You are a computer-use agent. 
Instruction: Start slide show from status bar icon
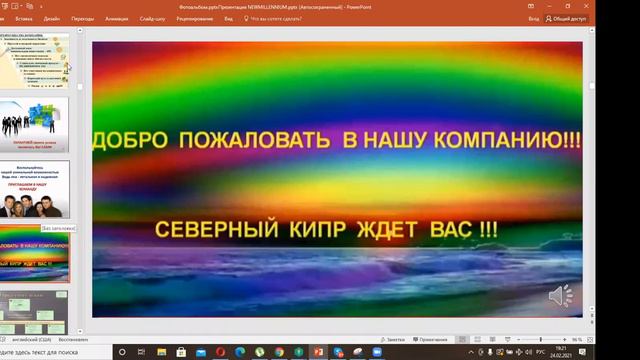click(x=507, y=340)
